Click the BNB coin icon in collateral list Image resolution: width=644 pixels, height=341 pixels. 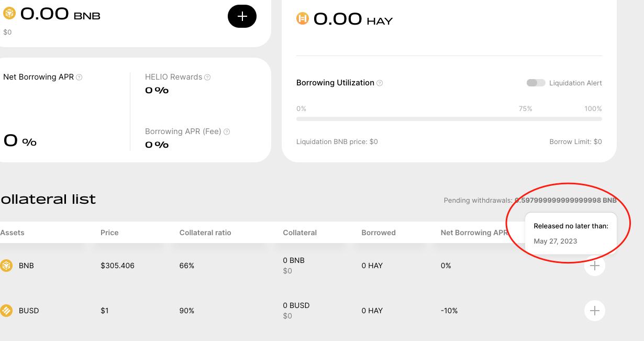pos(6,266)
